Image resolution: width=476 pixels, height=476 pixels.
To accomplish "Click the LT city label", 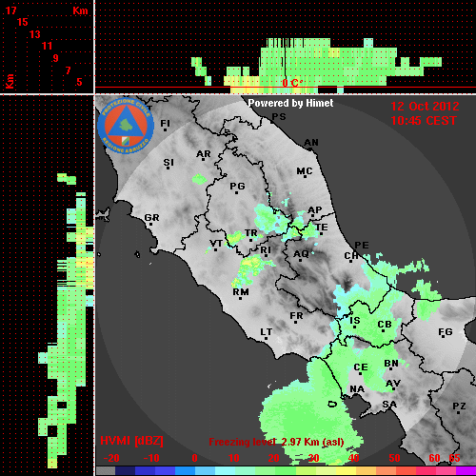I will coord(267,332).
